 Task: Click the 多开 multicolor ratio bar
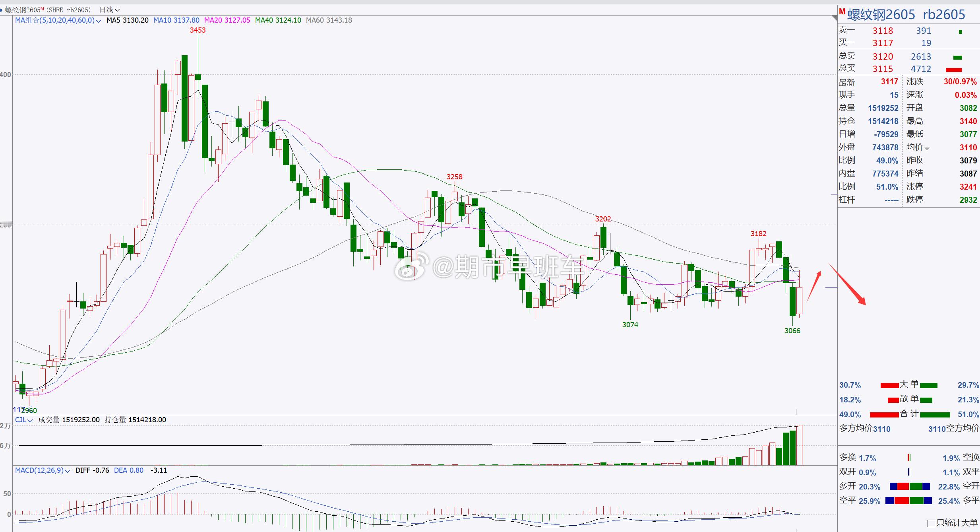click(x=910, y=486)
